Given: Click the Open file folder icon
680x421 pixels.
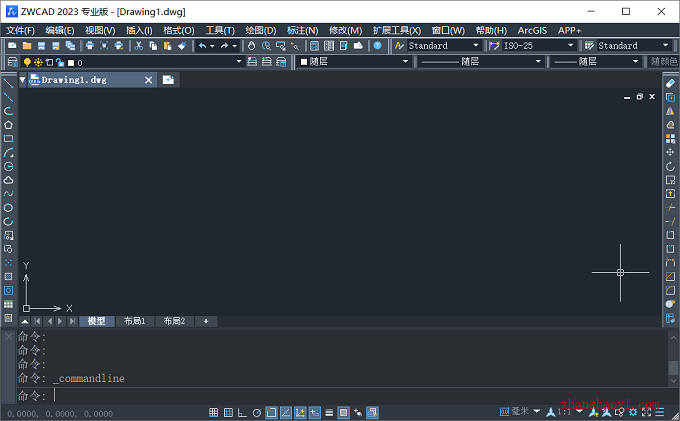Looking at the screenshot, I should tap(27, 46).
